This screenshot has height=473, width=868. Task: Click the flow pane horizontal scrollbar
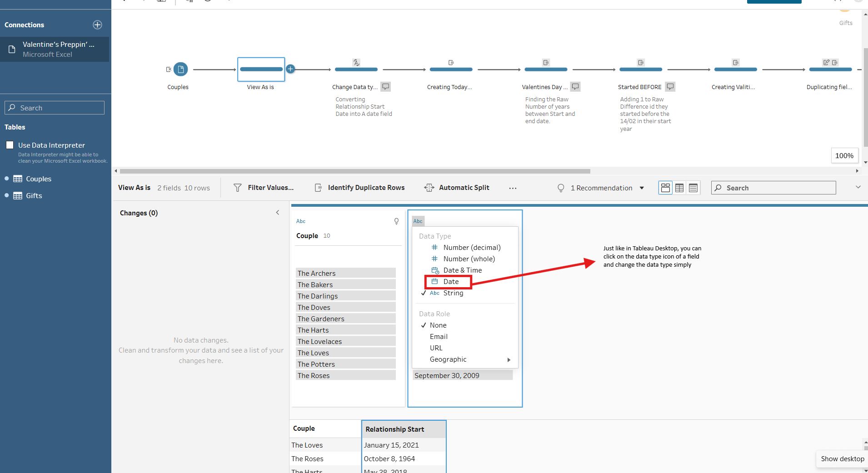pyautogui.click(x=354, y=171)
